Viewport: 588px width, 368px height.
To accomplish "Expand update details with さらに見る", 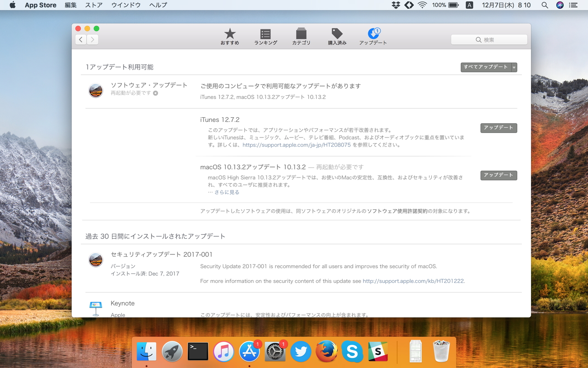I will coord(227,192).
